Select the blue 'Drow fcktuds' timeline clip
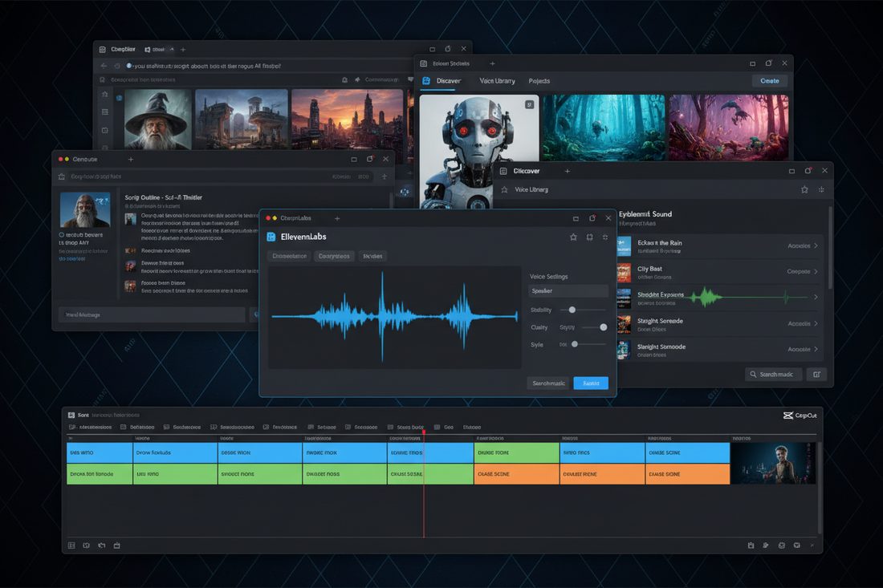 click(175, 452)
